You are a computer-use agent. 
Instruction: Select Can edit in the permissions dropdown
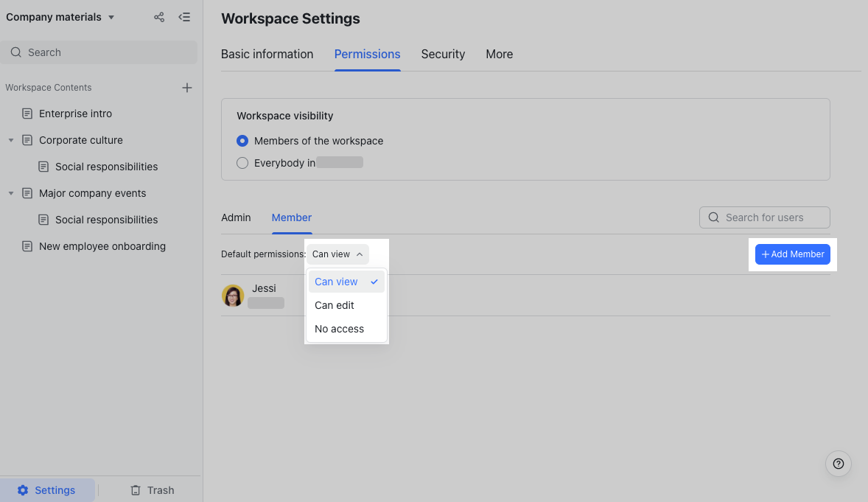pos(334,304)
